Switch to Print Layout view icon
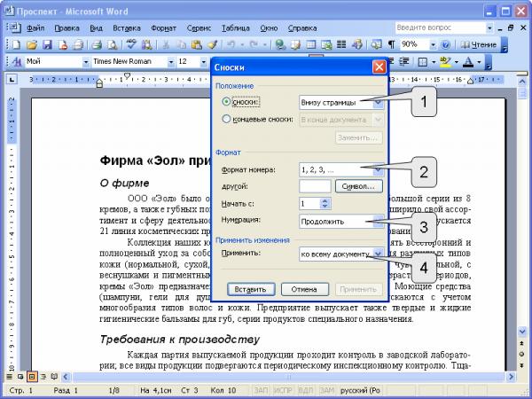This screenshot has height=399, width=532. pyautogui.click(x=32, y=377)
